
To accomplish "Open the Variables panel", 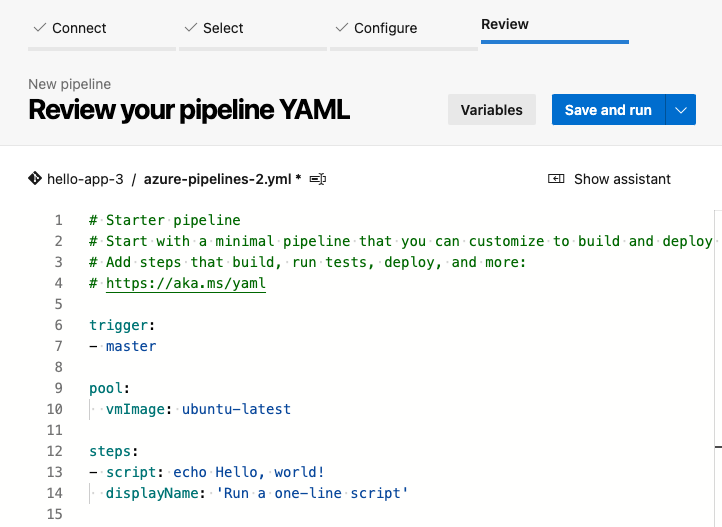I will click(x=492, y=110).
